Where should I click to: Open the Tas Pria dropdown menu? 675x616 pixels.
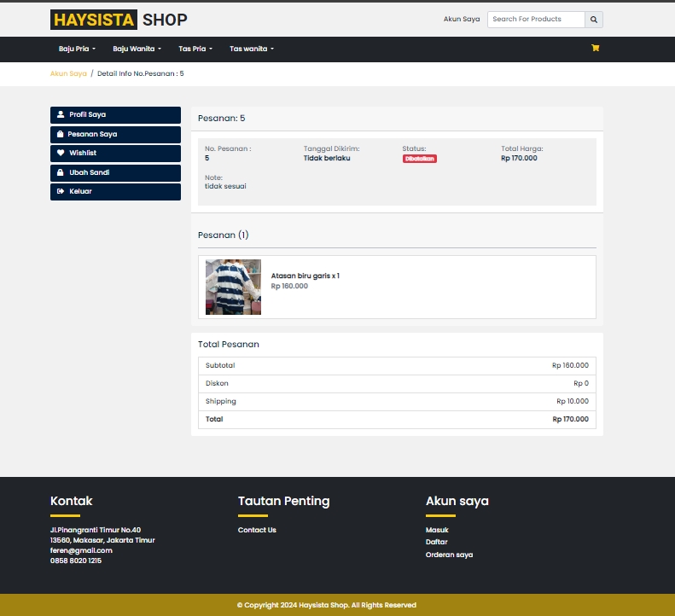[195, 49]
